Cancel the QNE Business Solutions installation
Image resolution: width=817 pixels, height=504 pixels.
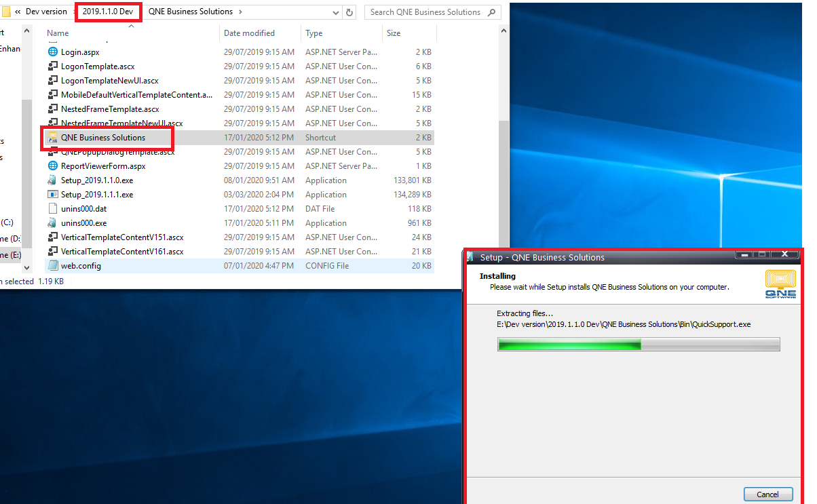pos(768,494)
